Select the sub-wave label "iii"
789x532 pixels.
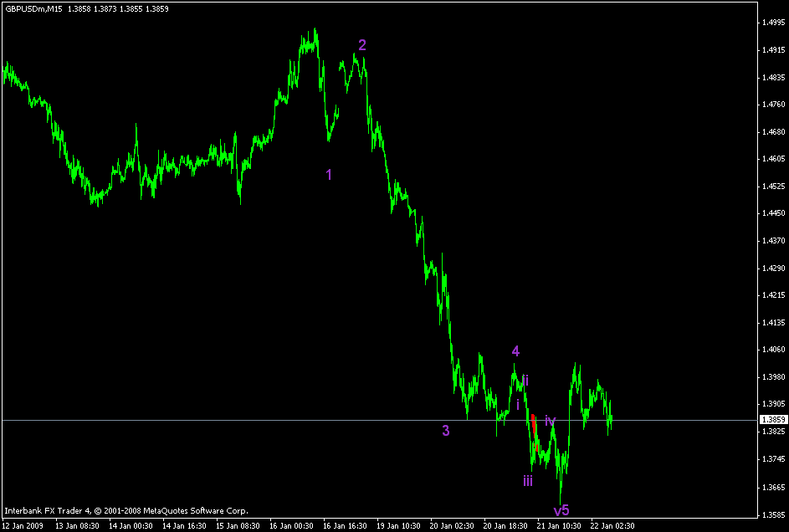point(528,481)
